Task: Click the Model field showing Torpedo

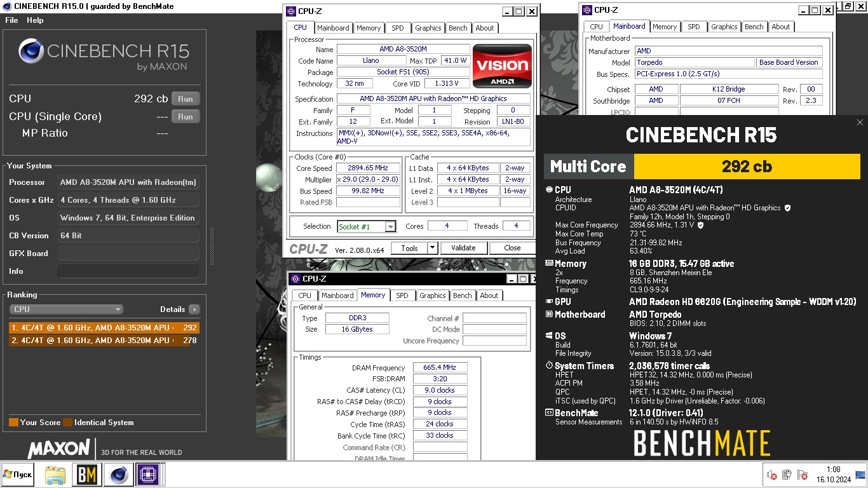Action: point(695,62)
